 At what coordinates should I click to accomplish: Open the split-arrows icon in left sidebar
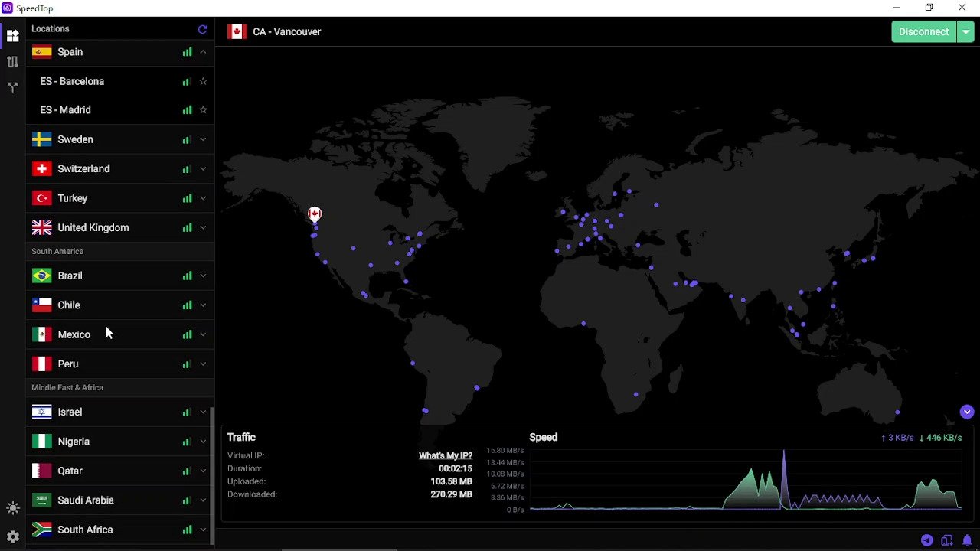pos(12,88)
